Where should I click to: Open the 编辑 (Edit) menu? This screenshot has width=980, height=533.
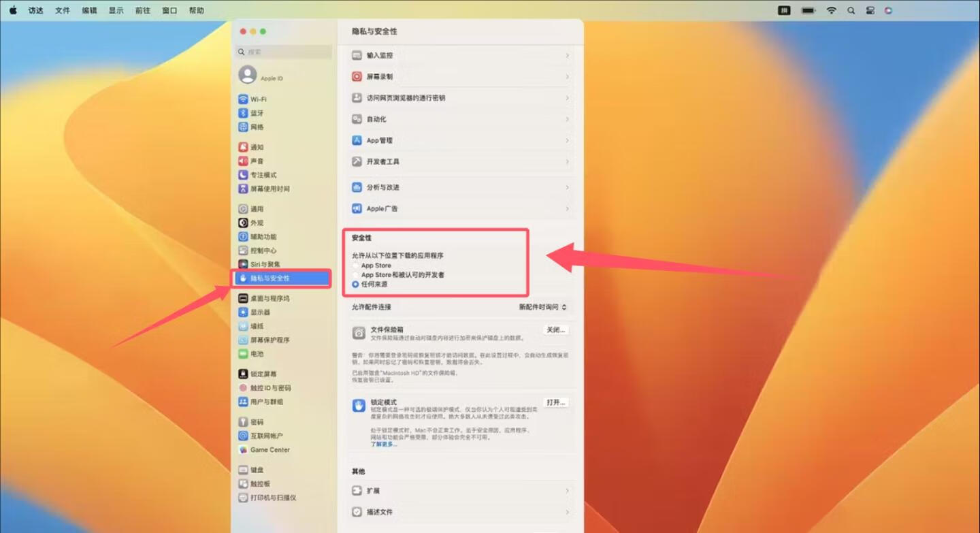[89, 11]
